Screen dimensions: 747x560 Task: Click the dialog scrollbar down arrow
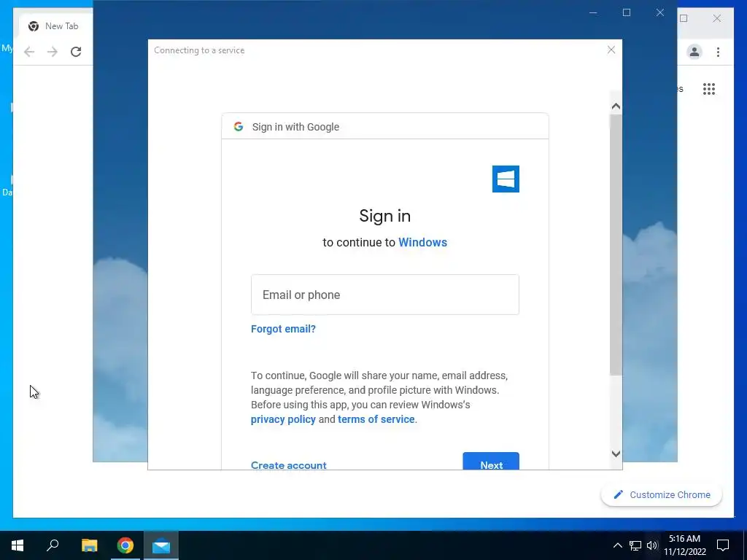point(616,454)
